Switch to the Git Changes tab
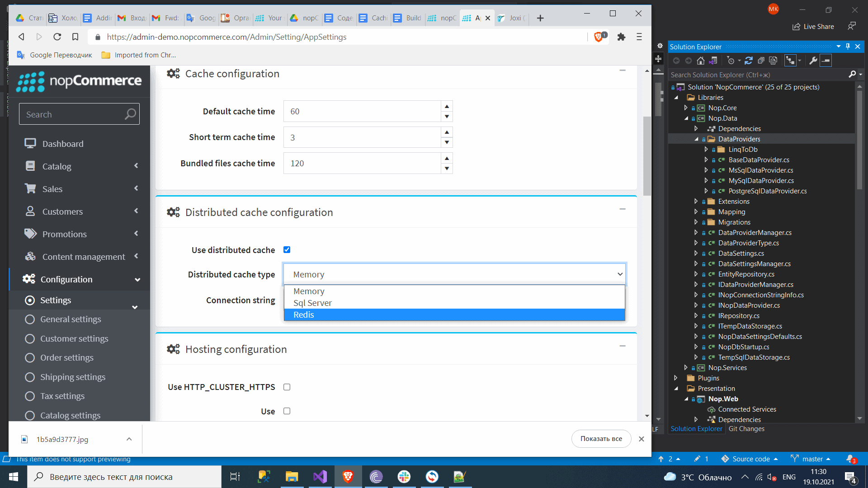 746,428
